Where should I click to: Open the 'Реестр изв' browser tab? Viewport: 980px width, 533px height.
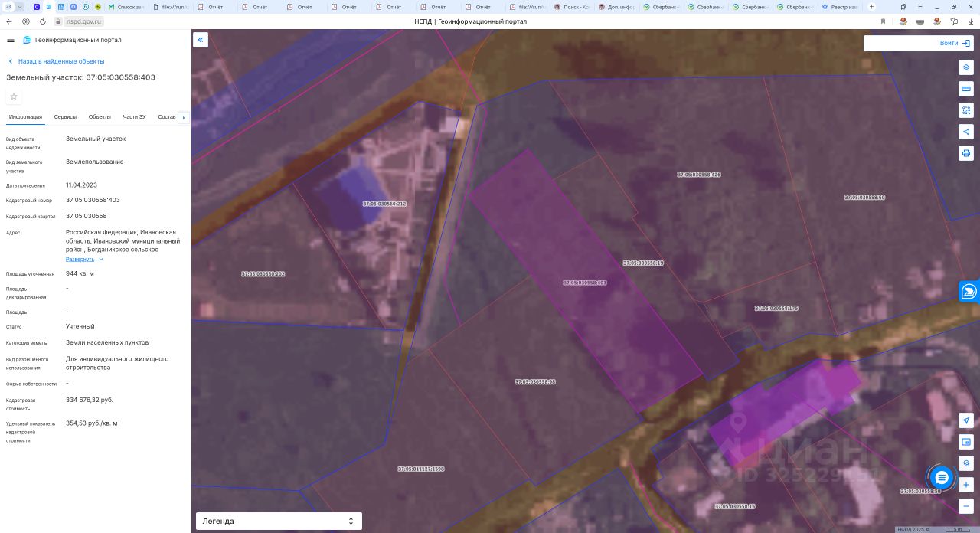click(x=838, y=7)
